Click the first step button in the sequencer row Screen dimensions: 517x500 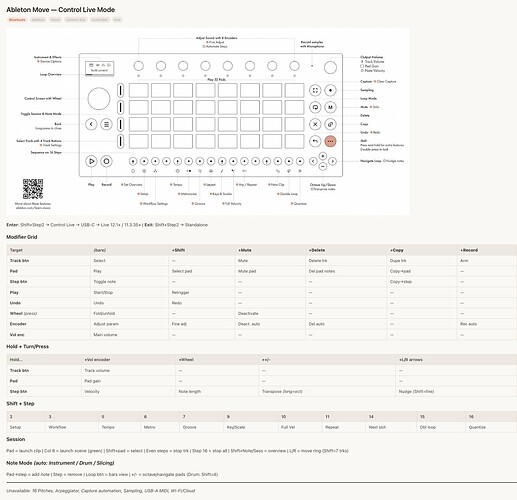click(133, 161)
